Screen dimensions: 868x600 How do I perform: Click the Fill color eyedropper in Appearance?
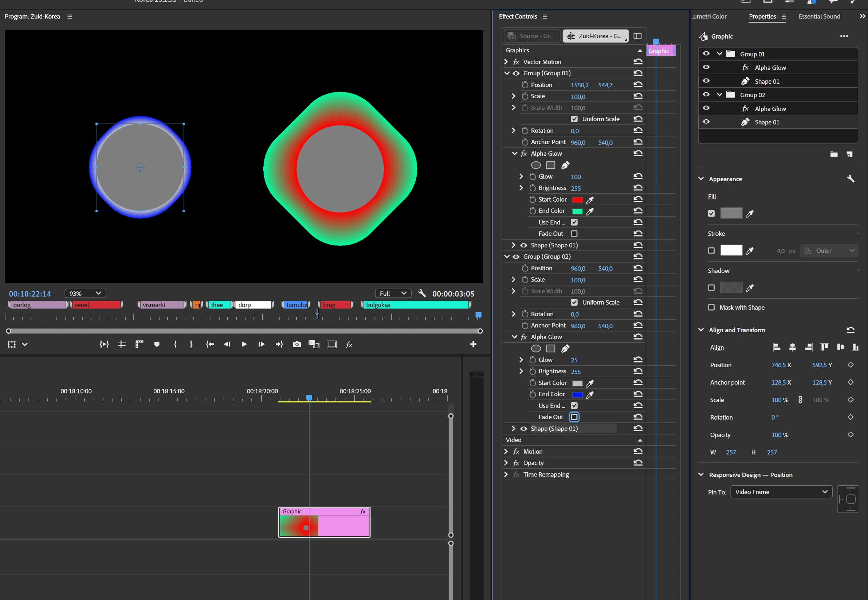(x=750, y=214)
